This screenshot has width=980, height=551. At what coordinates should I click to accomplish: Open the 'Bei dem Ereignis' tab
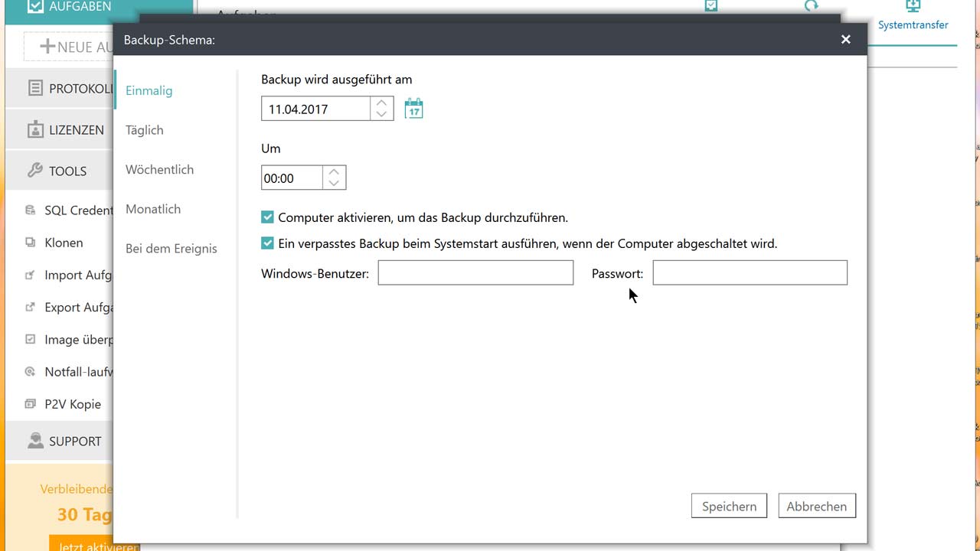(x=171, y=249)
